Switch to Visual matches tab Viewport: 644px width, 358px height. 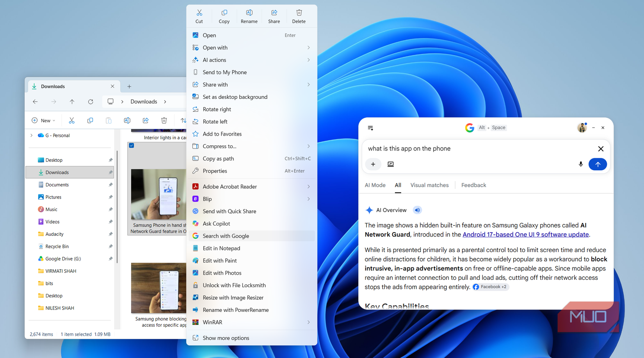[429, 185]
